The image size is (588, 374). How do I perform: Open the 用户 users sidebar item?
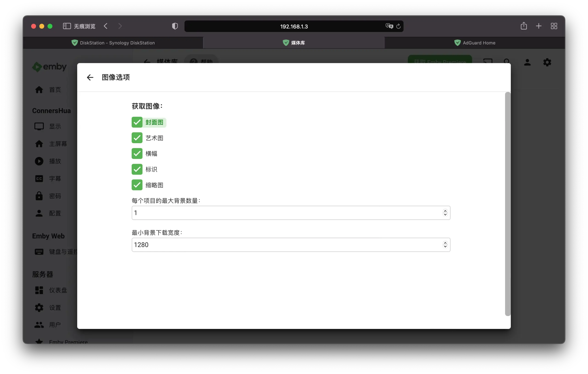tap(48, 325)
